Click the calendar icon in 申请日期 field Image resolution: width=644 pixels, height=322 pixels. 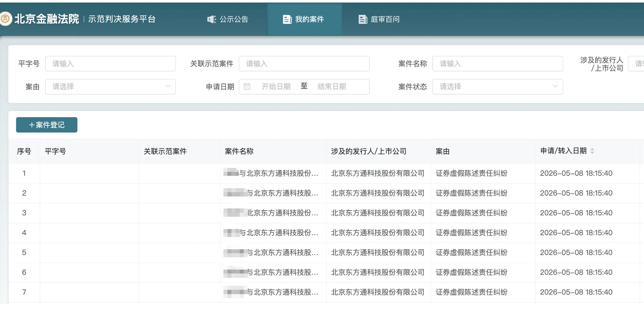pyautogui.click(x=247, y=86)
